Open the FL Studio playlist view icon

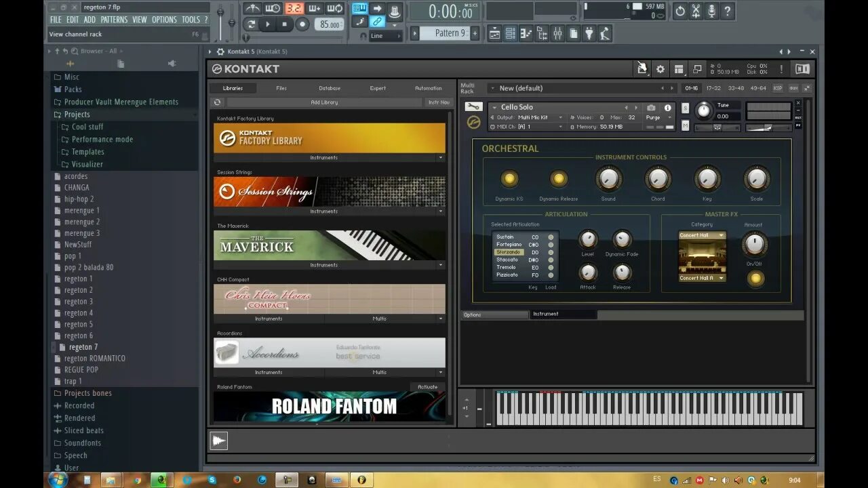(x=494, y=33)
